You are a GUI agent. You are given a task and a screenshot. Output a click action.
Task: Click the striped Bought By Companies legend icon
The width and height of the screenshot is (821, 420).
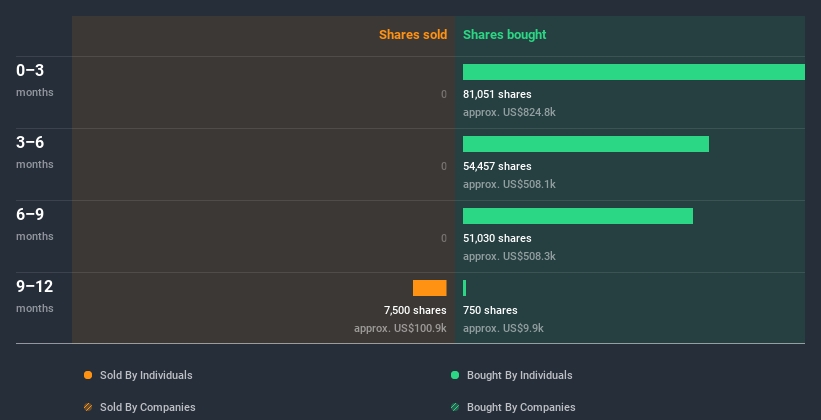(x=455, y=407)
